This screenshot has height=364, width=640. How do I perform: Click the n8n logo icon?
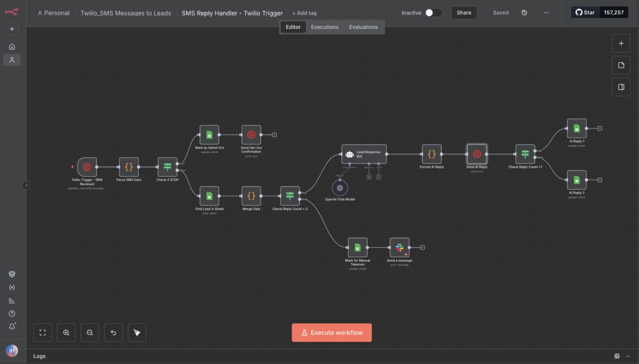pos(11,12)
